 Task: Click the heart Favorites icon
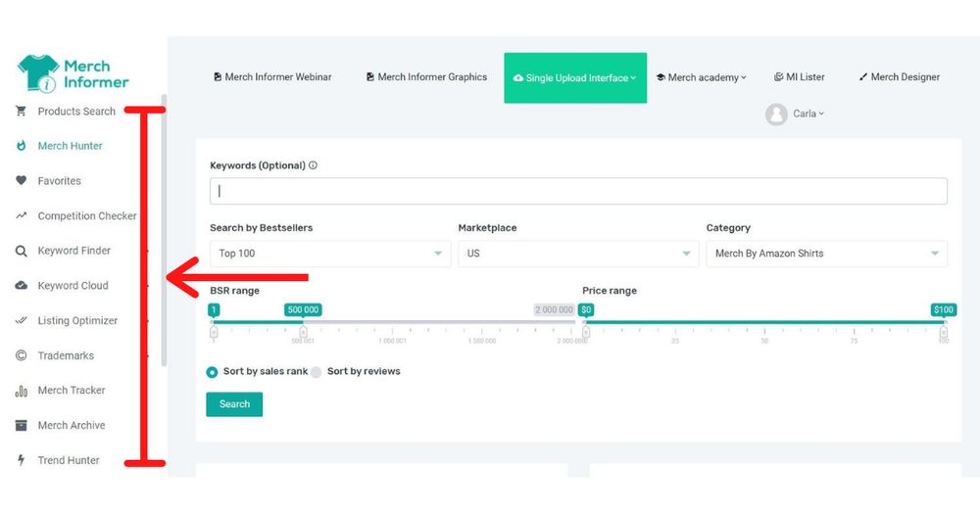pos(22,180)
